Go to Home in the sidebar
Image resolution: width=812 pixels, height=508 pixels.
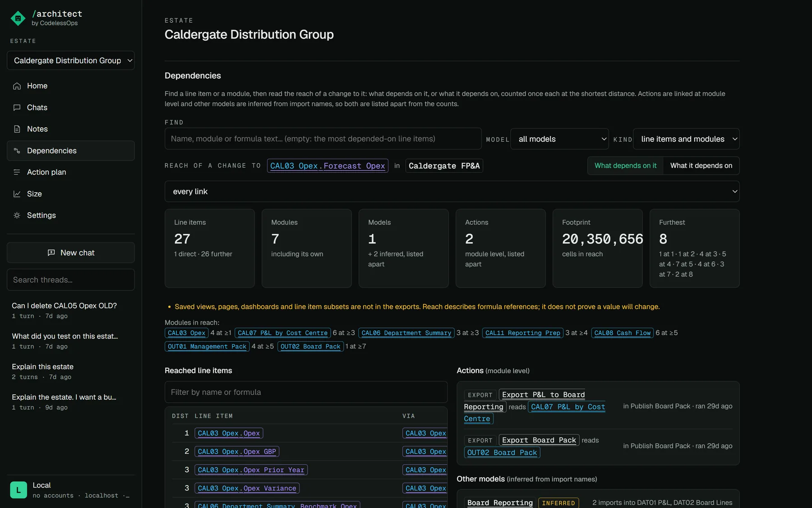coord(71,86)
